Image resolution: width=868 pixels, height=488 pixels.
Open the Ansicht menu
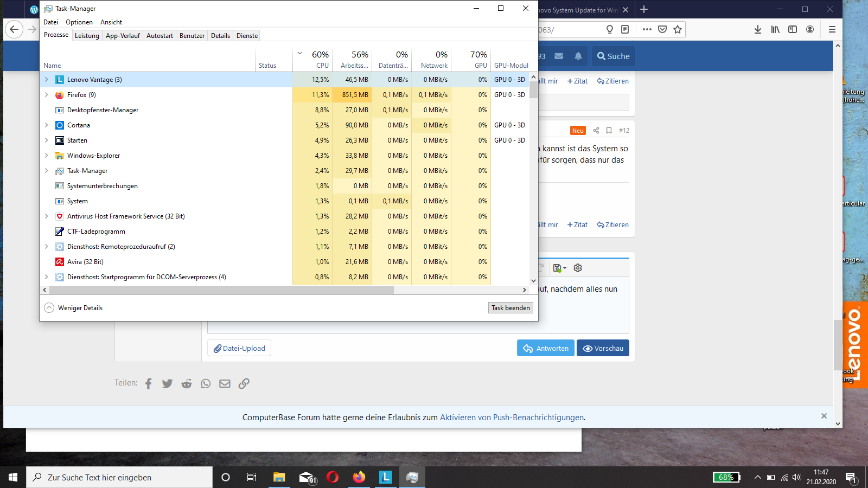point(111,22)
